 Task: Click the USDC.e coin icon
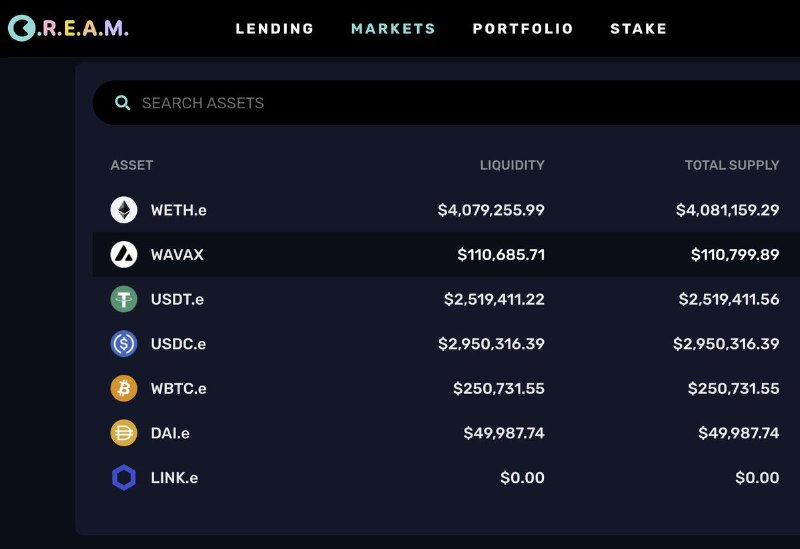click(x=124, y=343)
